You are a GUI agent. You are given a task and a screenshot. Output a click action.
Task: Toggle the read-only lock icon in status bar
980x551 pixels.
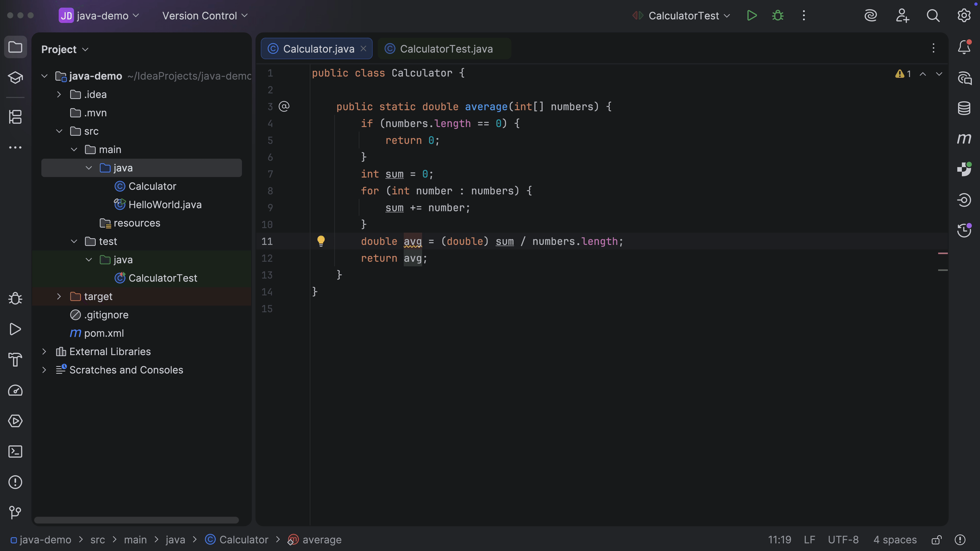pyautogui.click(x=936, y=540)
